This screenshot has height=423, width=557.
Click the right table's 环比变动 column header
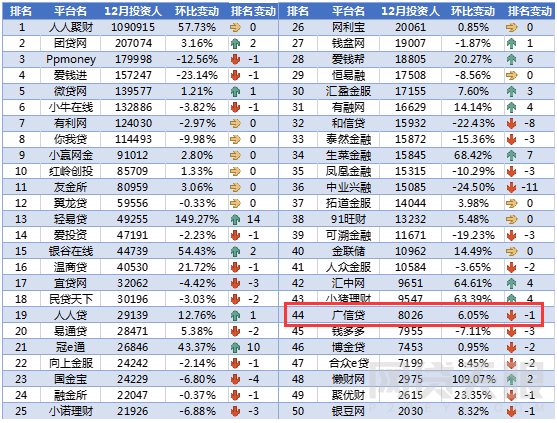pos(473,11)
